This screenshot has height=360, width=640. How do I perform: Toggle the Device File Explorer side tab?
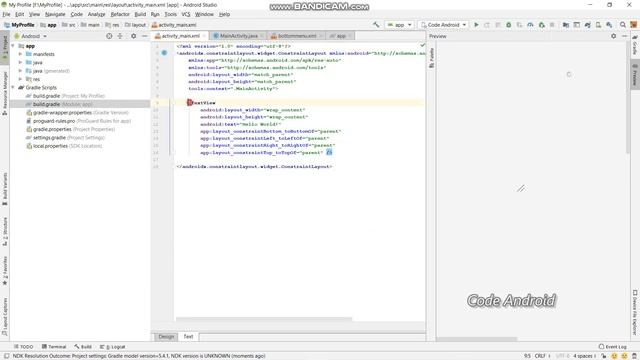pyautogui.click(x=635, y=312)
